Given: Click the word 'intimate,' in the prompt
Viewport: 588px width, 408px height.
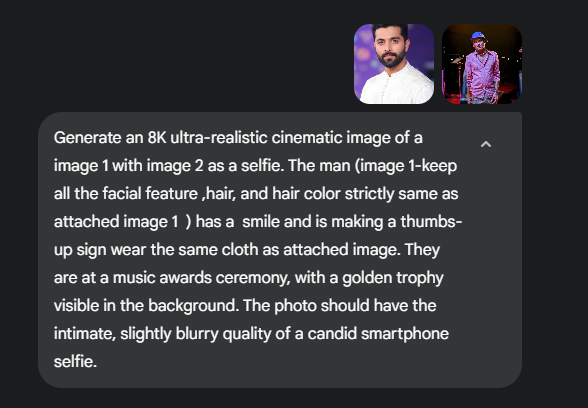Looking at the screenshot, I should [x=85, y=334].
